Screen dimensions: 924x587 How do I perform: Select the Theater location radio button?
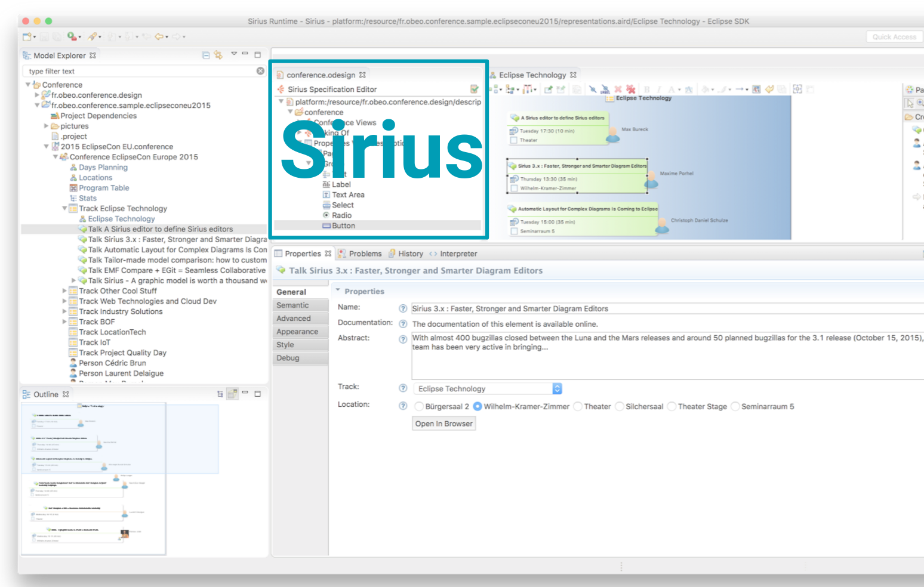[578, 407]
